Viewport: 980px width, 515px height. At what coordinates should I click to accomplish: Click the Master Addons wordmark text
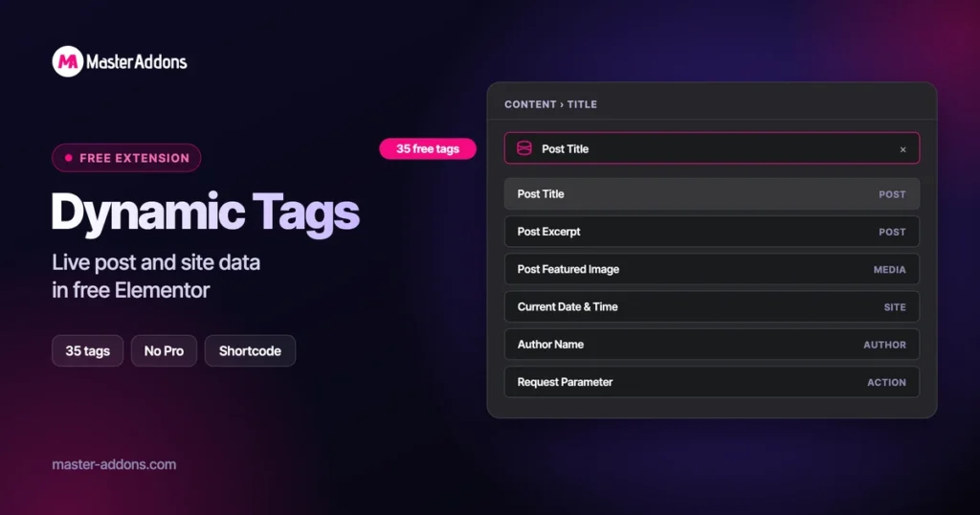[x=136, y=61]
